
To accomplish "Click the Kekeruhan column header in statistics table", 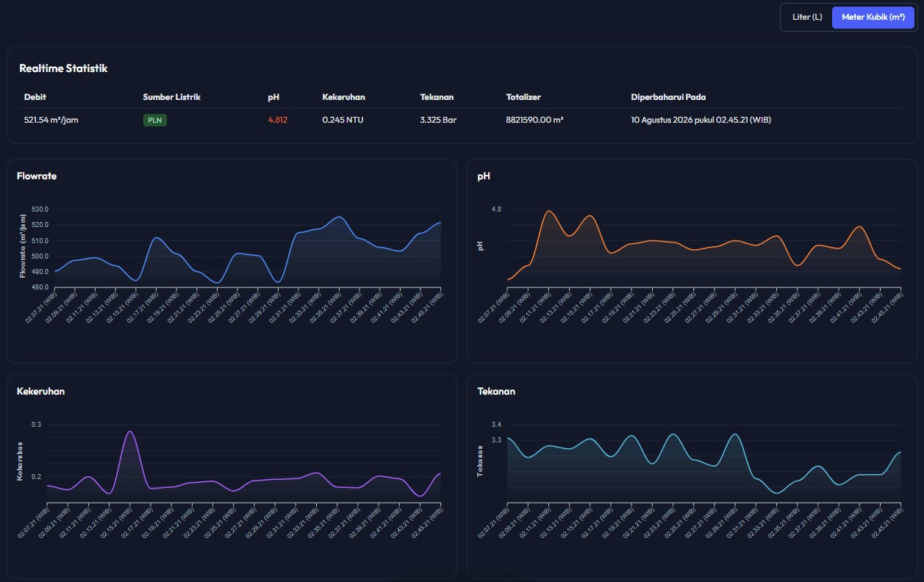I will (x=343, y=97).
